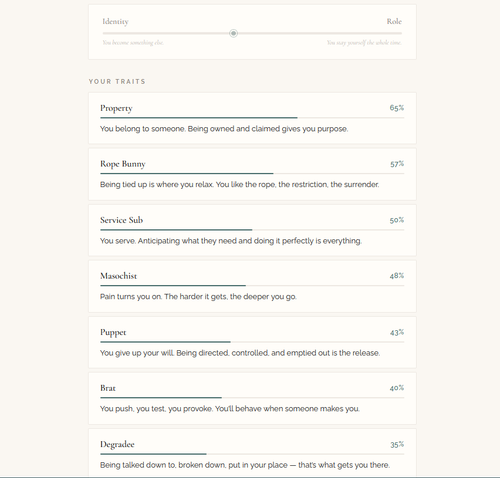Select the Masochist trait title
The width and height of the screenshot is (500, 478).
tap(118, 276)
